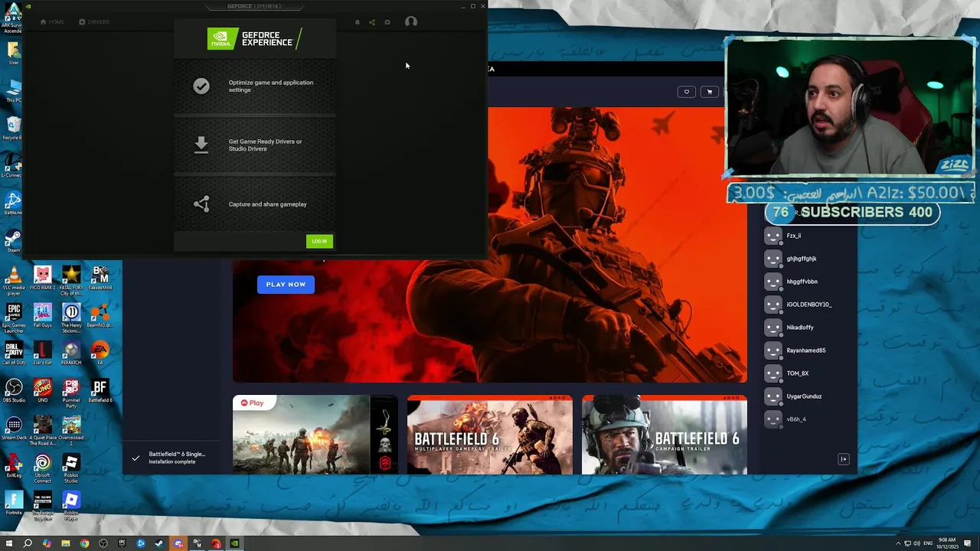Click PLAY NOW in the EA app

click(286, 284)
